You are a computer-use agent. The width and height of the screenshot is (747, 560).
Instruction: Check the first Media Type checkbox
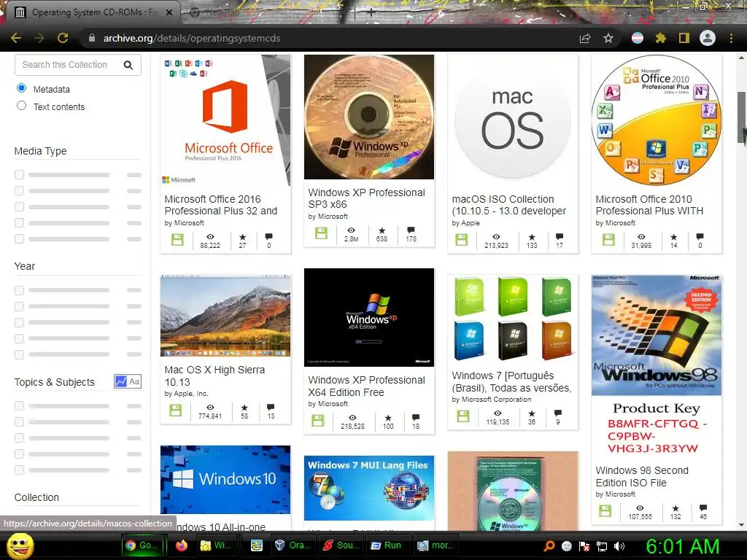point(19,175)
